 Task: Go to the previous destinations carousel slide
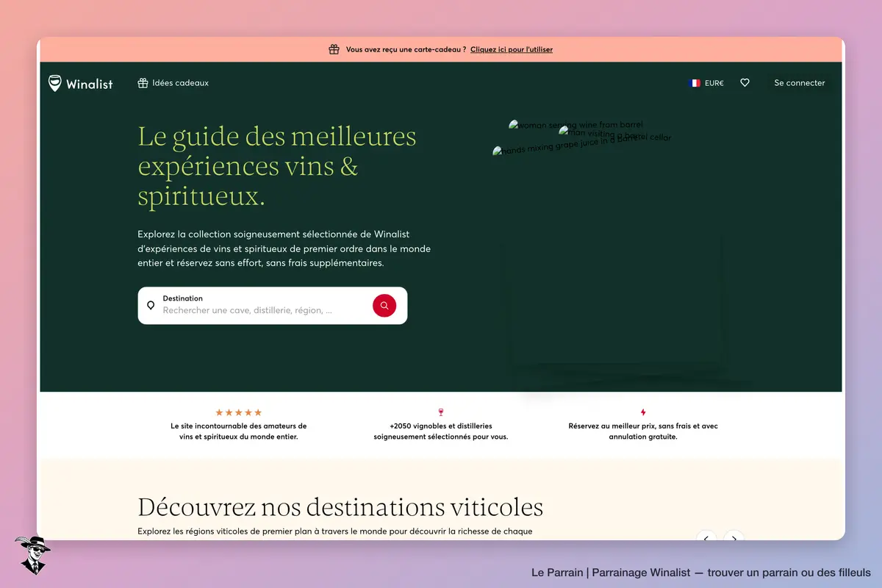[x=706, y=537]
